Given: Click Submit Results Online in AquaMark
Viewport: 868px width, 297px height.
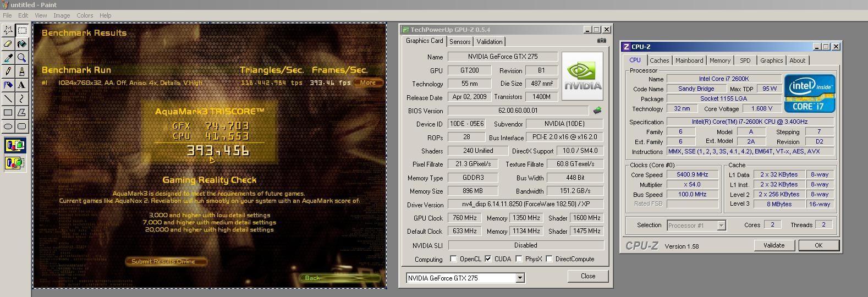Looking at the screenshot, I should (166, 262).
